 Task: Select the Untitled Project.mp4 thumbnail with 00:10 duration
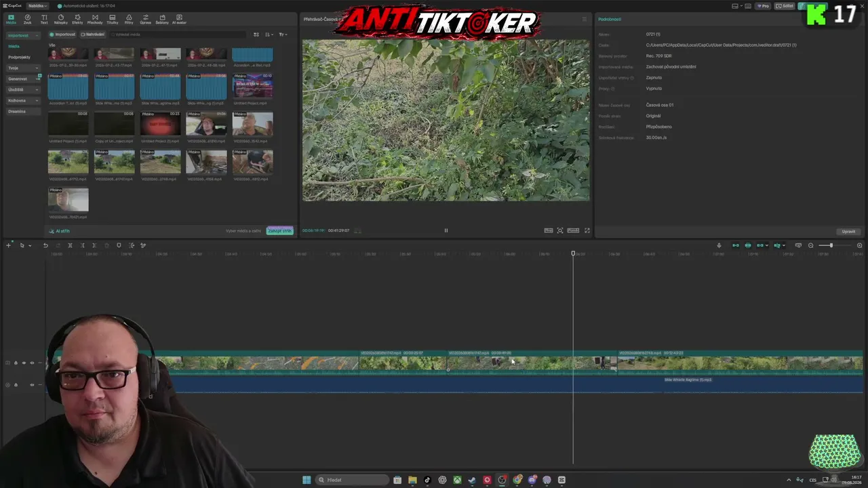click(252, 86)
